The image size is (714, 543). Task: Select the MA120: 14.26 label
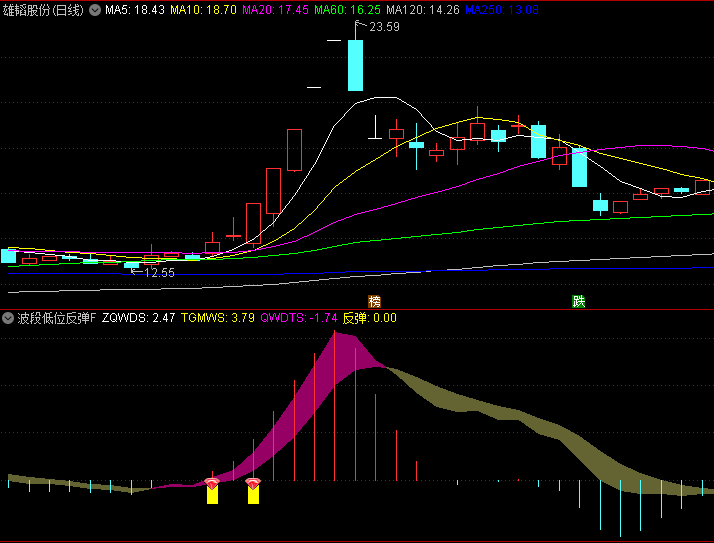point(423,10)
